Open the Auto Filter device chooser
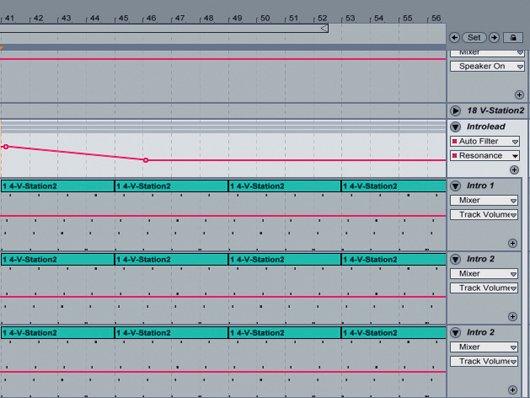This screenshot has height=398, width=530. tap(484, 141)
